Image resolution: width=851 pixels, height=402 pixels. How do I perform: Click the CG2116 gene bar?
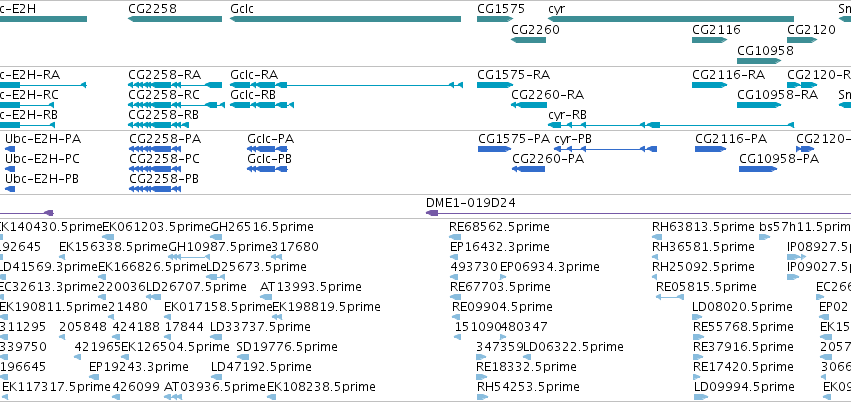click(x=709, y=40)
